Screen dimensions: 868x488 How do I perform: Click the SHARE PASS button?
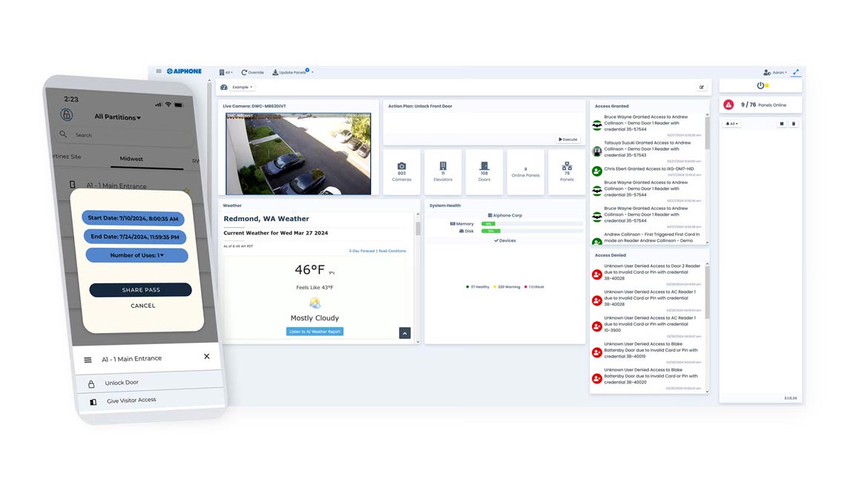(141, 290)
